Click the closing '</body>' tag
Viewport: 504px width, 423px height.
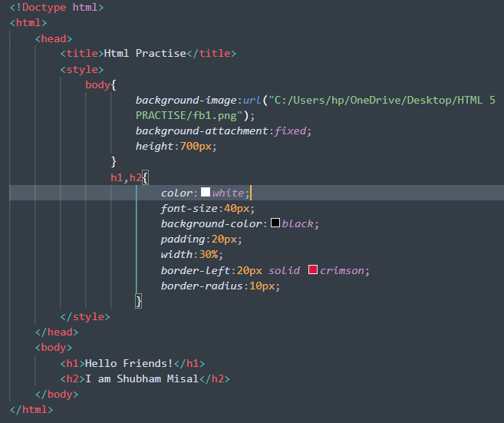point(57,395)
